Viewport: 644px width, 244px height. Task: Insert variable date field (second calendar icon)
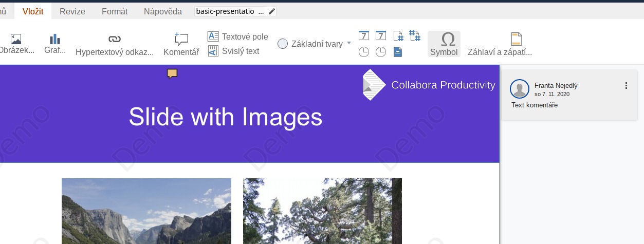point(381,36)
